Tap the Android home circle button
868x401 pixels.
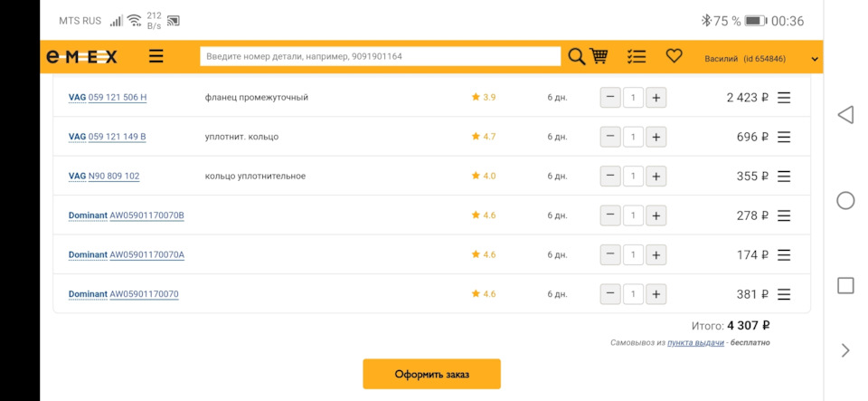845,200
